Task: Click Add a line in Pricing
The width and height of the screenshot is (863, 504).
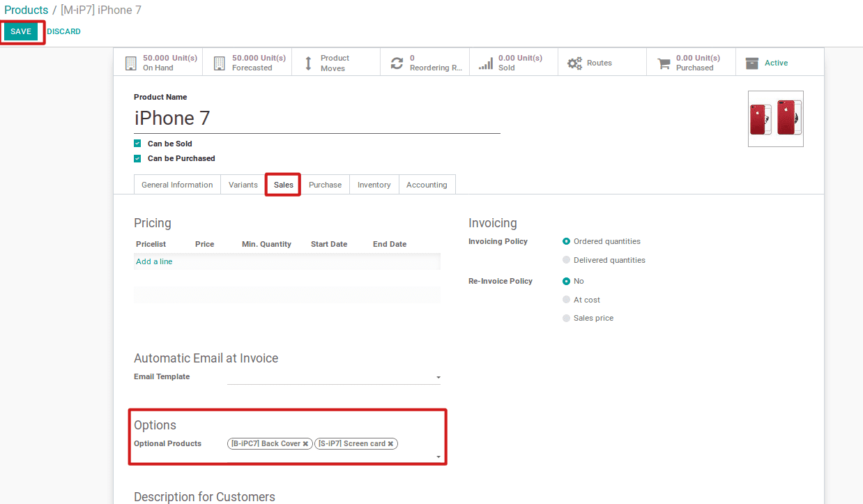Action: point(154,261)
